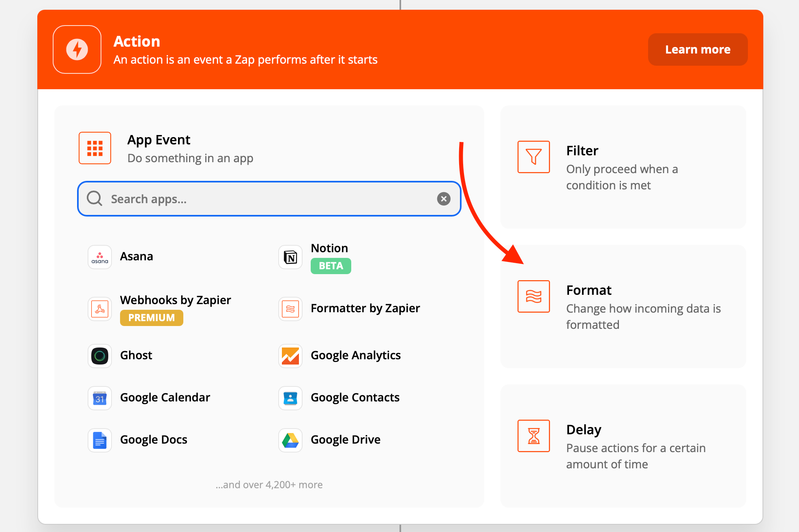The image size is (799, 532).
Task: Click the Action title in header
Action: (137, 41)
